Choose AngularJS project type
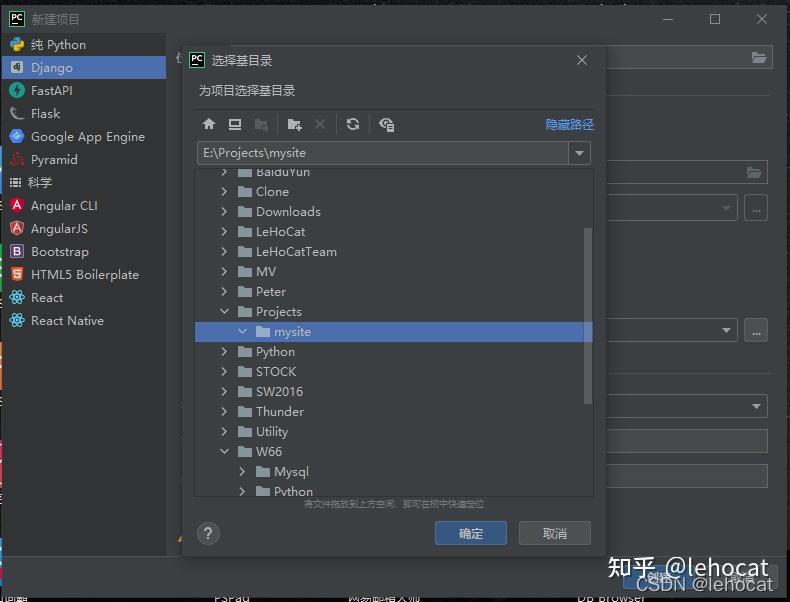790x602 pixels. pyautogui.click(x=84, y=229)
